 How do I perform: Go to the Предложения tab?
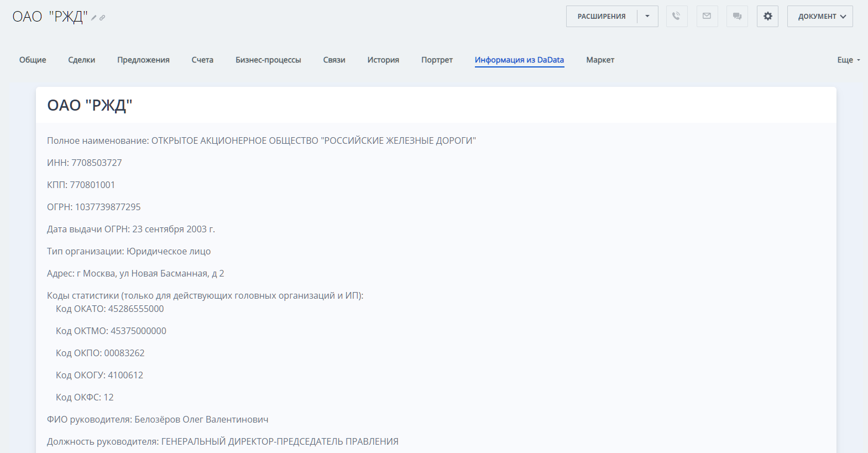click(x=143, y=60)
